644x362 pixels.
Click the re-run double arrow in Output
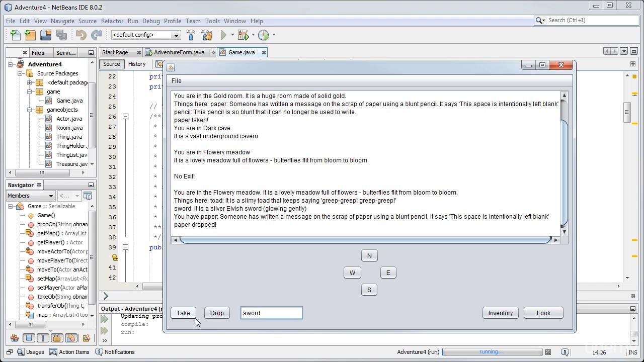pyautogui.click(x=105, y=319)
